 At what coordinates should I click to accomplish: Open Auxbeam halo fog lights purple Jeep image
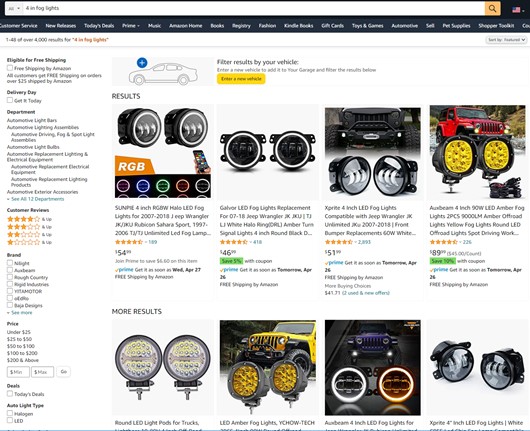coord(373,367)
